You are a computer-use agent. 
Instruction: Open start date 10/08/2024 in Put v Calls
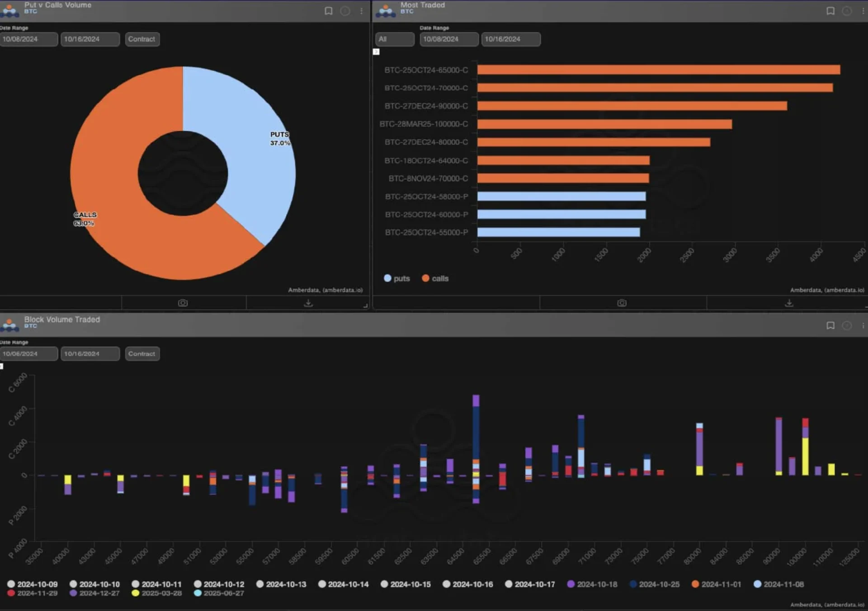[28, 39]
